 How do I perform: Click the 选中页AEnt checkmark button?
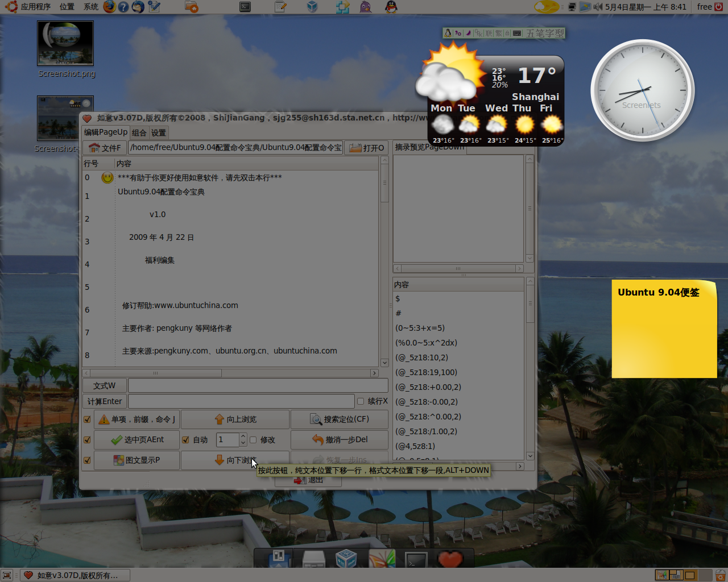(x=136, y=440)
